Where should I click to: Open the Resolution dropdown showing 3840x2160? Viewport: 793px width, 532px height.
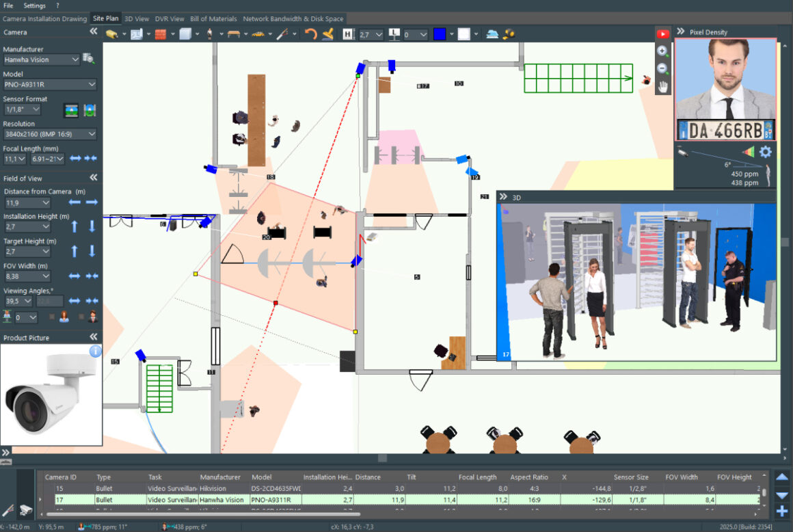tap(50, 134)
